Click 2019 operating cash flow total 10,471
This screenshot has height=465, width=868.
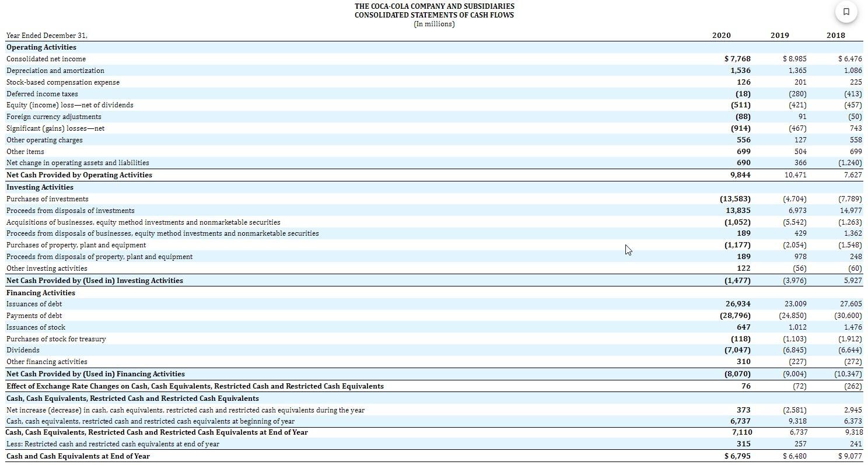pyautogui.click(x=796, y=175)
